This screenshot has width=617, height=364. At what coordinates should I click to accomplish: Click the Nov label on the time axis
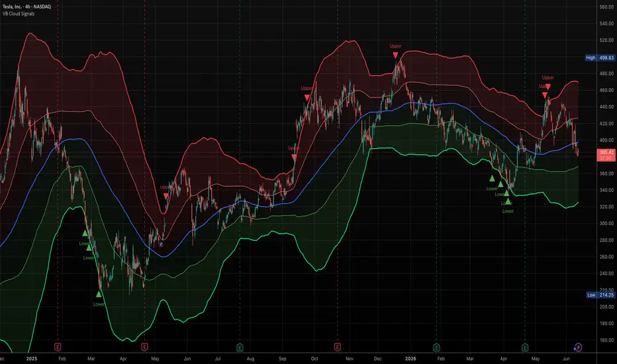tap(350, 359)
